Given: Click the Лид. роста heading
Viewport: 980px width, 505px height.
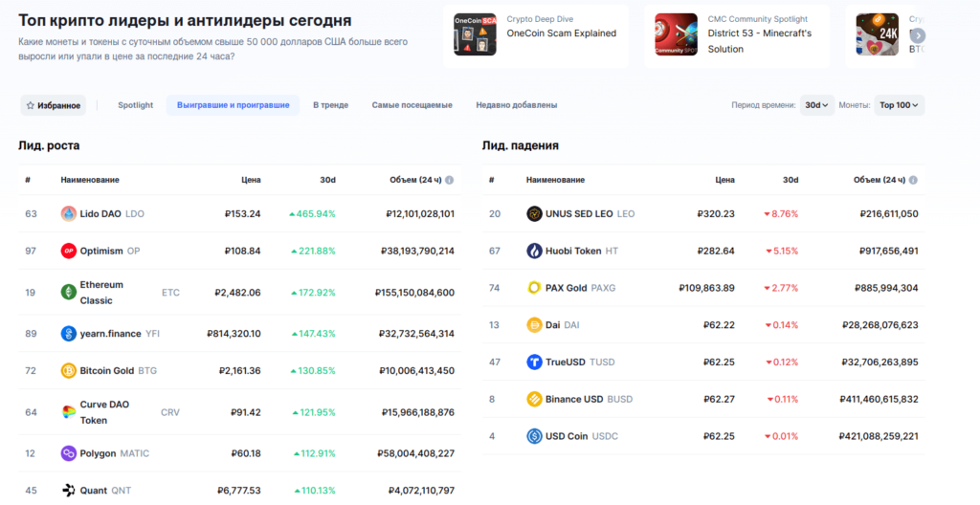Looking at the screenshot, I should coord(49,145).
